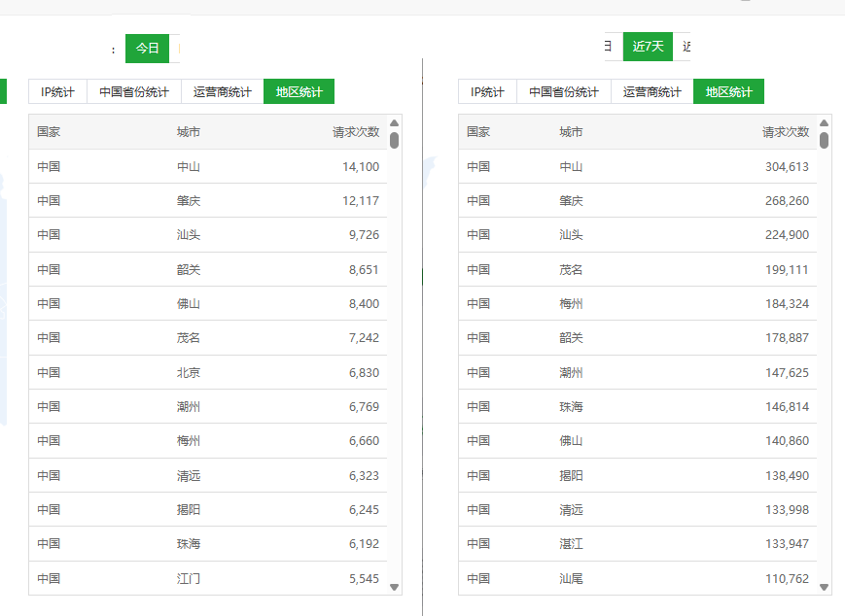Switch to 中国省份统计 tab in 今日 panel
Image resolution: width=845 pixels, height=616 pixels.
(134, 92)
